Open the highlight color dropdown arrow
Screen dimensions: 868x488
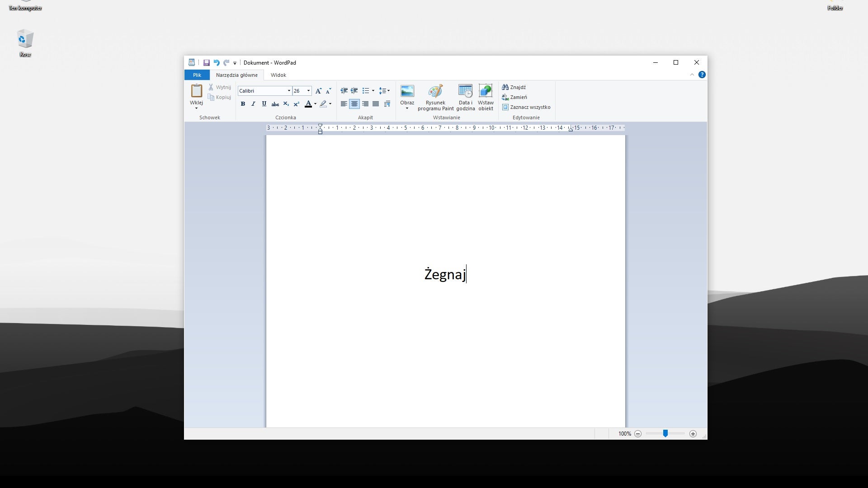click(330, 104)
